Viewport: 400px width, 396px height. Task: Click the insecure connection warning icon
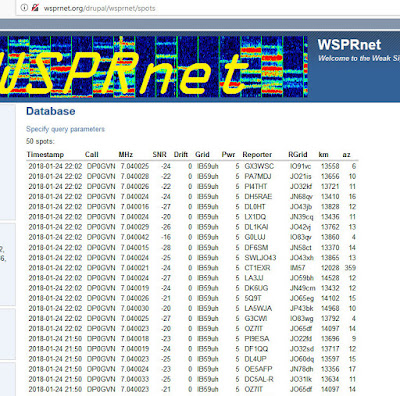pyautogui.click(x=35, y=8)
